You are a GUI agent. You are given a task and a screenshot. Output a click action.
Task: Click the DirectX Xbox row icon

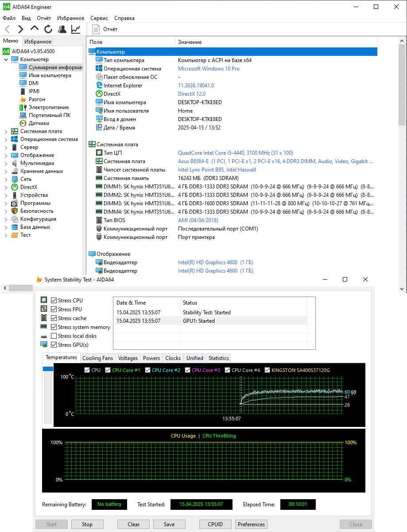pos(99,94)
